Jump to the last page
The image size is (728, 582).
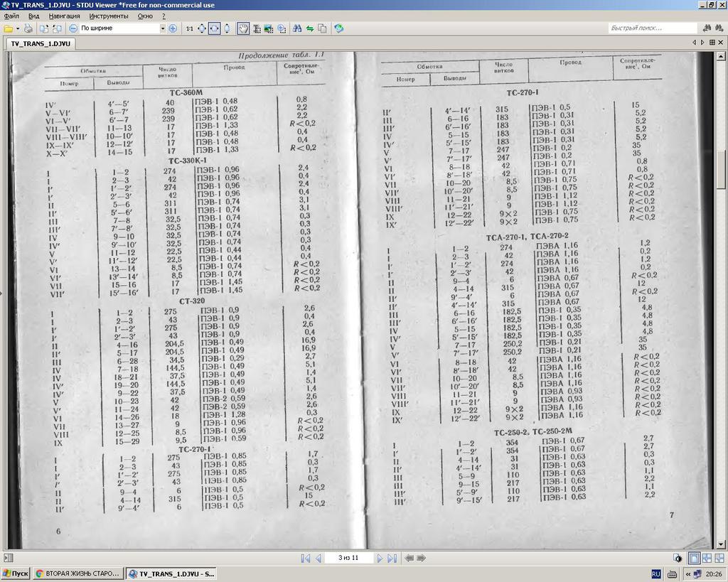point(392,559)
